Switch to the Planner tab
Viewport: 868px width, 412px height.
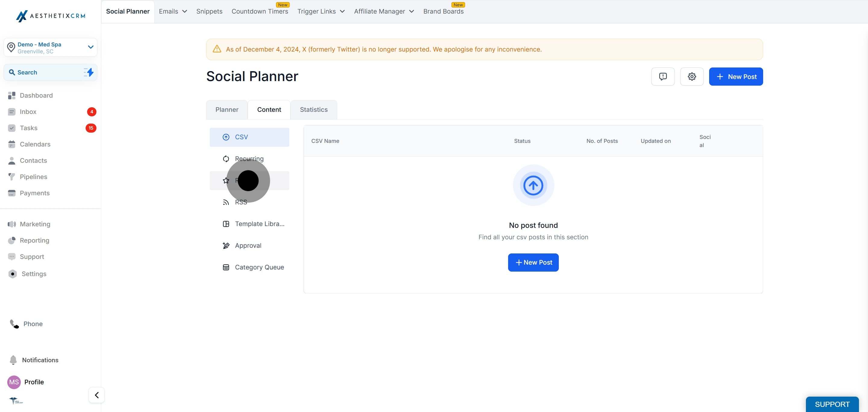[x=227, y=109]
